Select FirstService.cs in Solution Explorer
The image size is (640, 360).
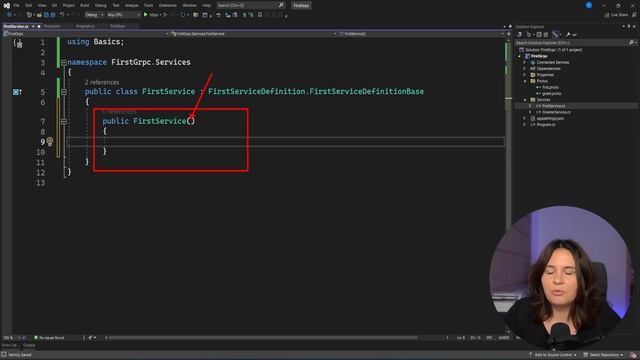tap(553, 106)
